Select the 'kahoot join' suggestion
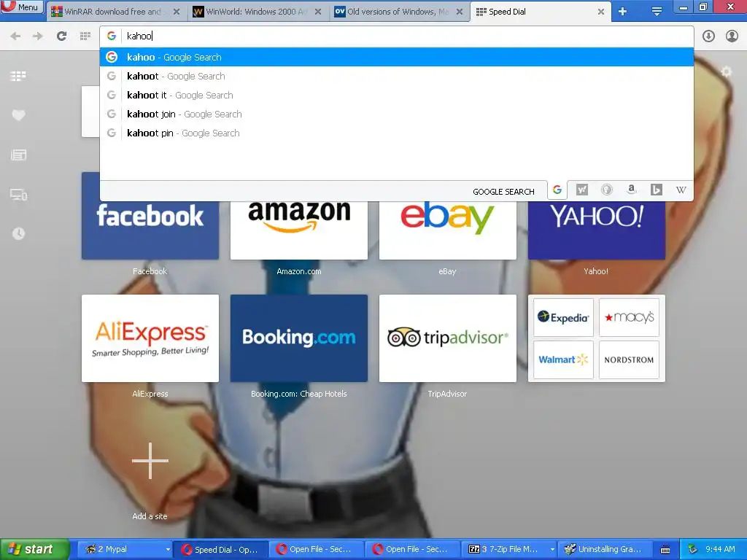Screen dimensions: 747x560 coord(396,114)
